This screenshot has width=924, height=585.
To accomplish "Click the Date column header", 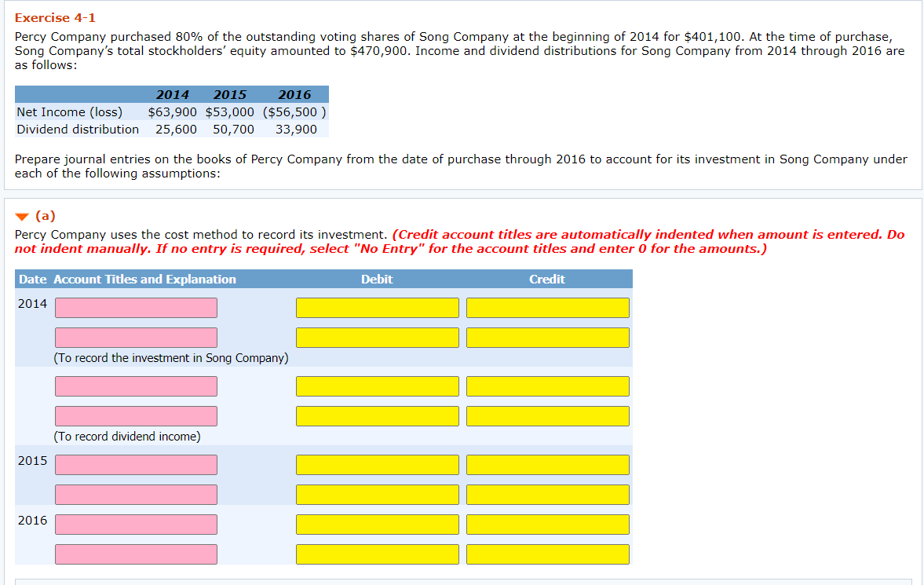I will point(32,279).
